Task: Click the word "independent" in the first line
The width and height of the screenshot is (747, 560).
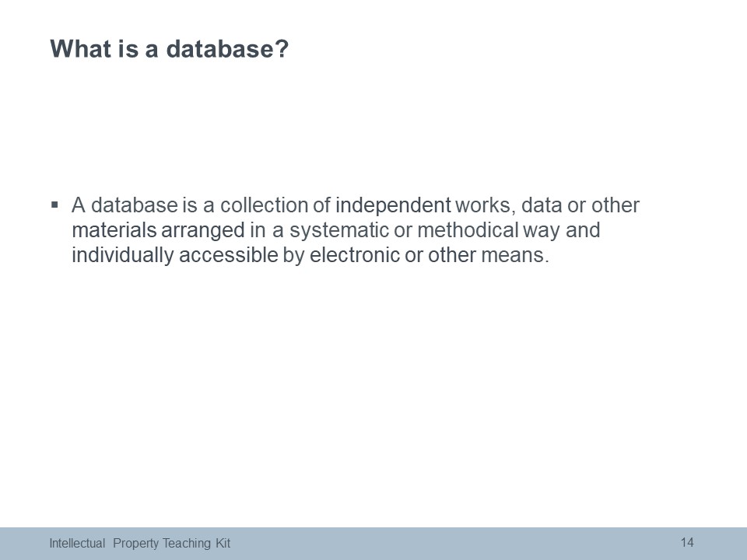Action: 392,205
